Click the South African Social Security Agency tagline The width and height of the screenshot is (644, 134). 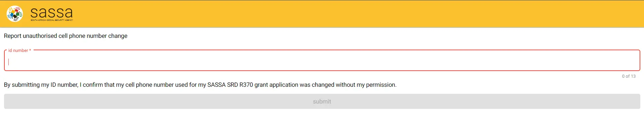point(52,20)
